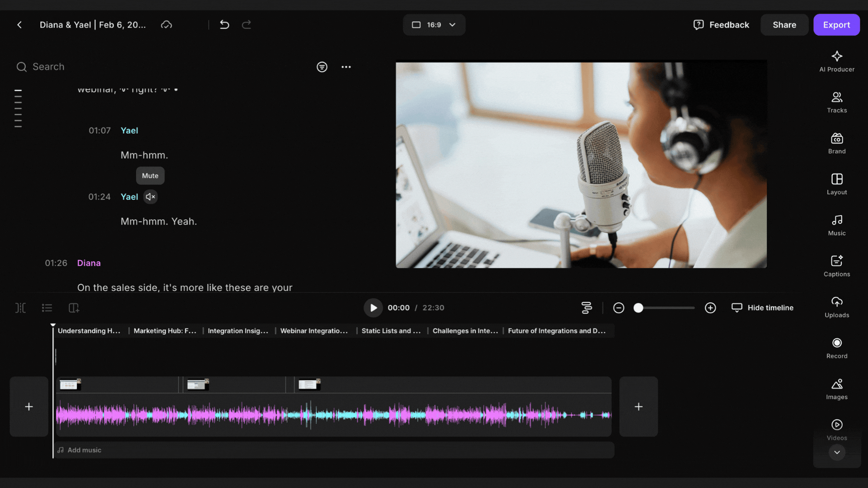Click the transcript filter icon
Screen dimensions: 868x488
point(322,67)
